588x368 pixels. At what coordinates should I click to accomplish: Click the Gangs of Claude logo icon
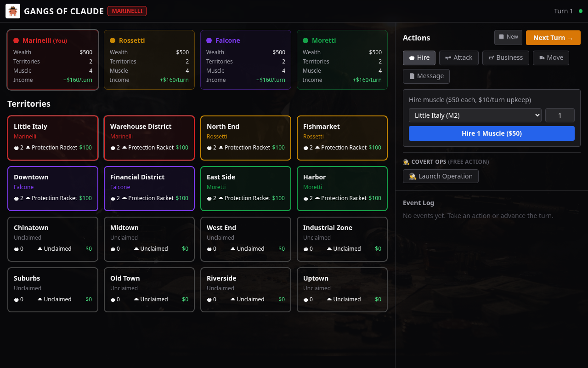tap(13, 11)
